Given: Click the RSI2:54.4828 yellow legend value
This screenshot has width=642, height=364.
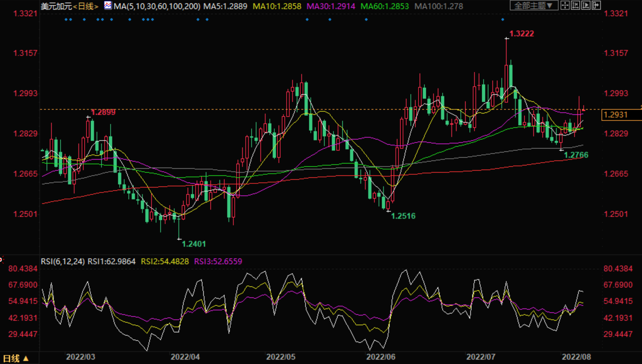Looking at the screenshot, I should coord(165,261).
